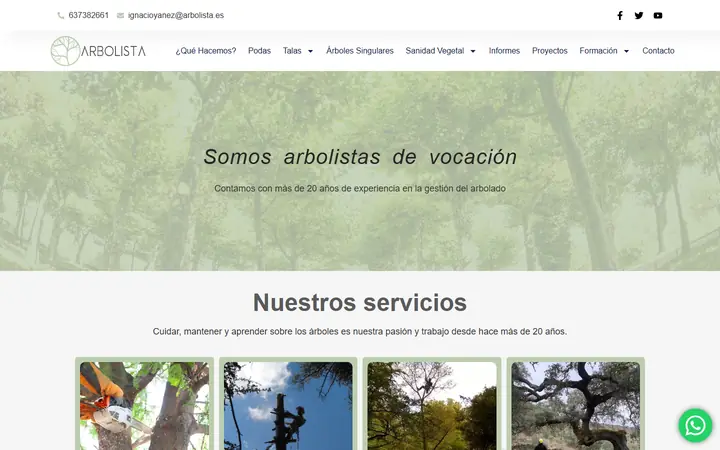Open the Talas menu item
The image size is (720, 450).
coord(292,51)
